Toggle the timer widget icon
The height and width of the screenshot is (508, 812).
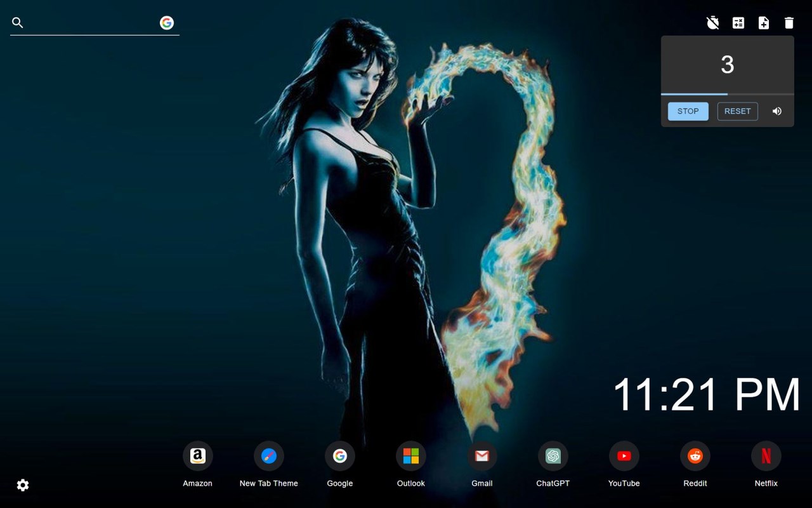(713, 23)
